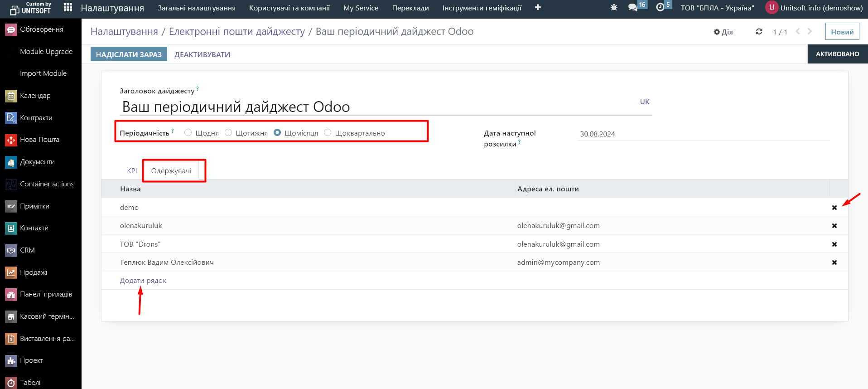Click the Додати рядок link
This screenshot has height=389, width=868.
(x=143, y=281)
